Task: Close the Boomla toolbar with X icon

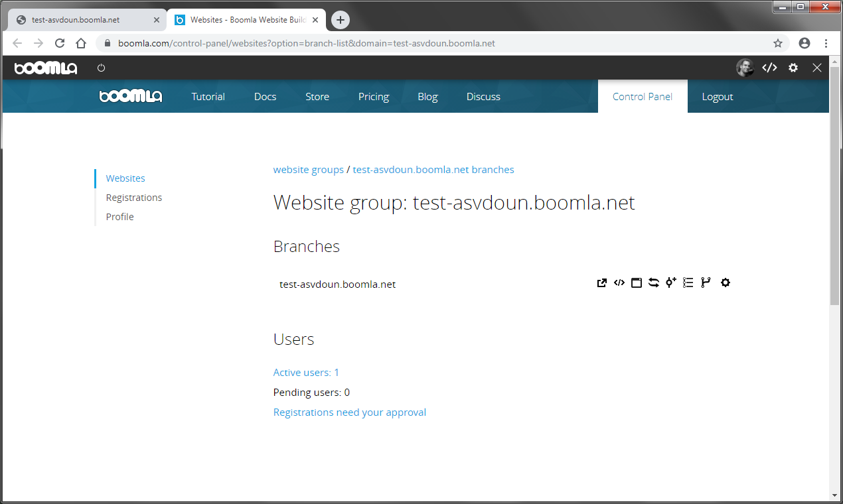Action: point(817,68)
